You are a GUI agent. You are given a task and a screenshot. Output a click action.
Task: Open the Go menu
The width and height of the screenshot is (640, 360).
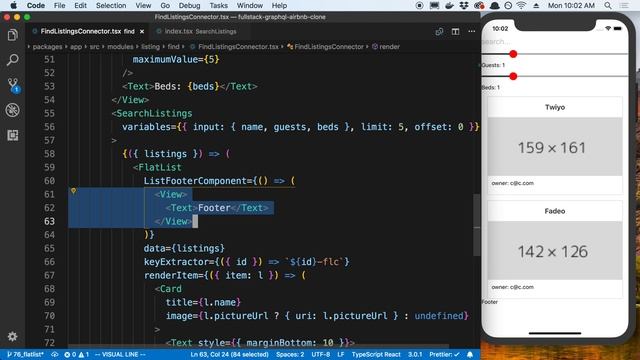coord(165,5)
